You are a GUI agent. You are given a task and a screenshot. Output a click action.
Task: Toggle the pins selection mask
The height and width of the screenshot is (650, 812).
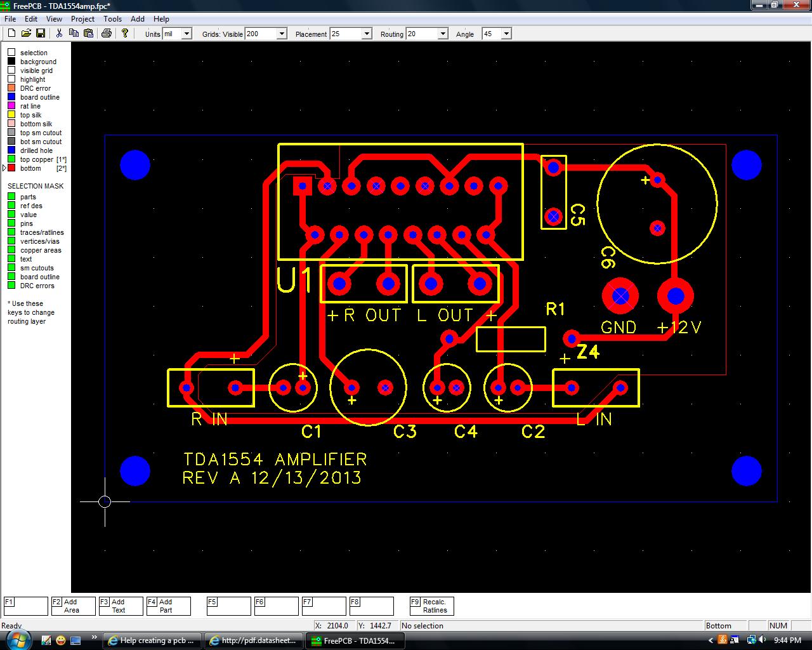pos(11,223)
